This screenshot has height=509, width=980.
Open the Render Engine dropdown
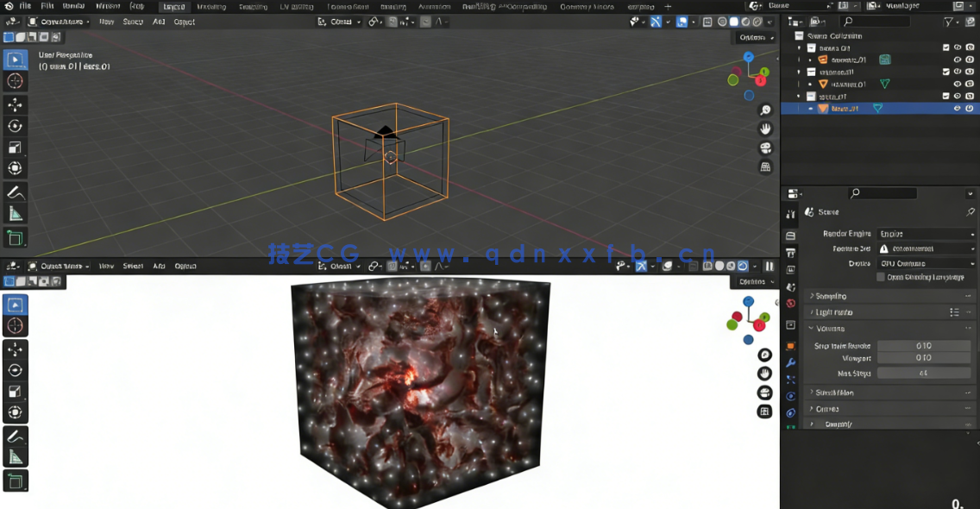point(927,233)
